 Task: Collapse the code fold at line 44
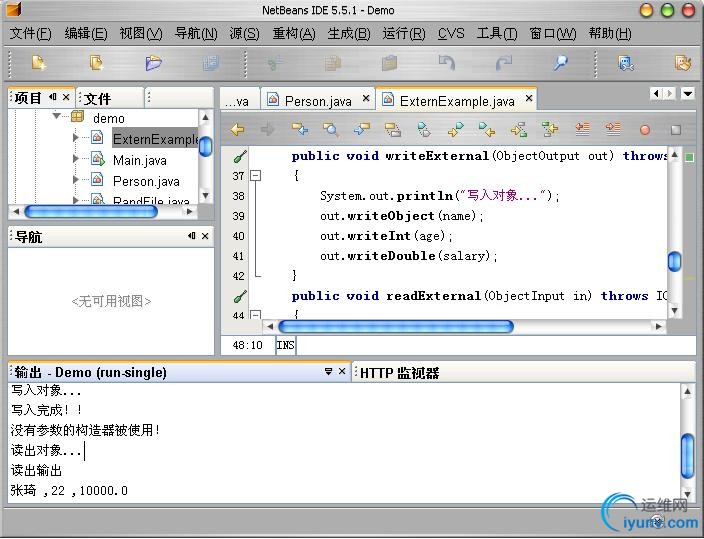coord(255,315)
